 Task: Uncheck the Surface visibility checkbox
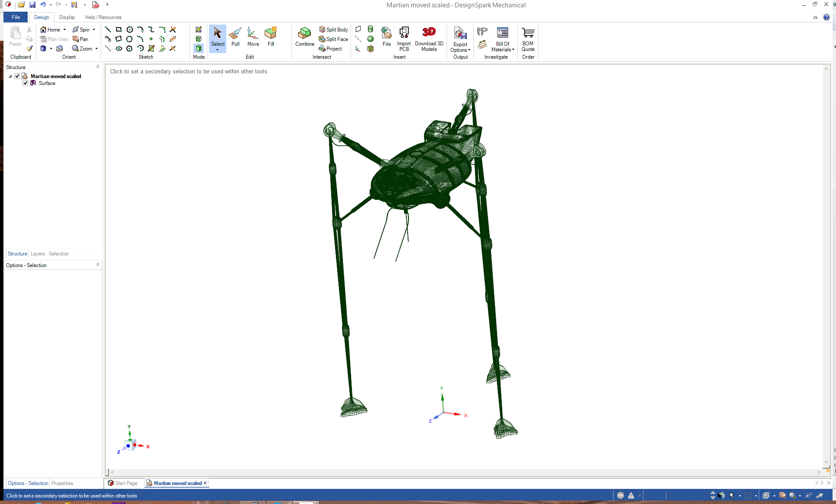tap(25, 83)
